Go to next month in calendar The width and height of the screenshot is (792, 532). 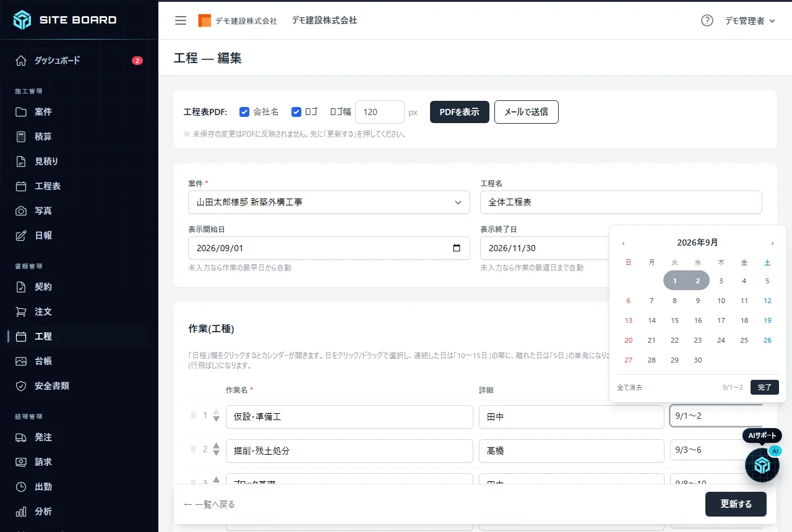[772, 243]
